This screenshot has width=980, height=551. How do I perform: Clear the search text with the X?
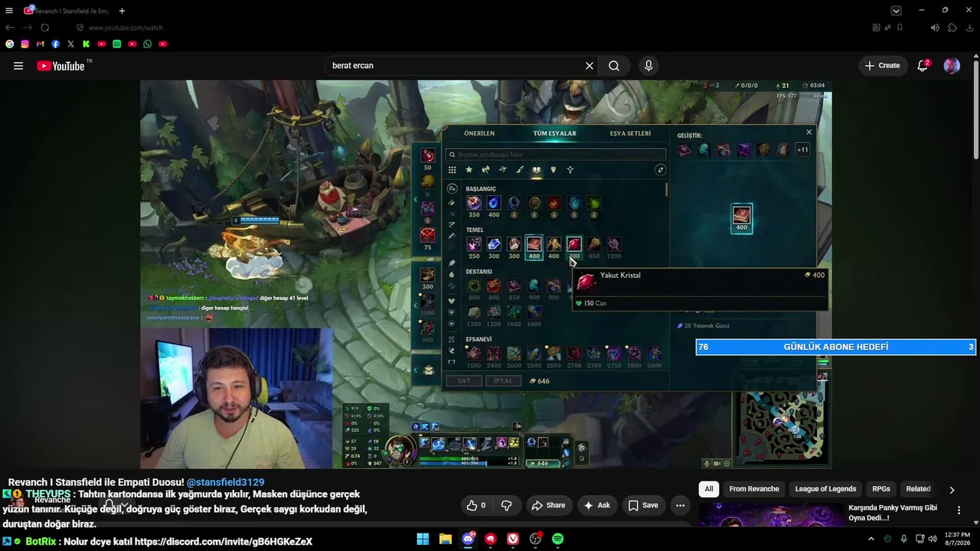590,66
